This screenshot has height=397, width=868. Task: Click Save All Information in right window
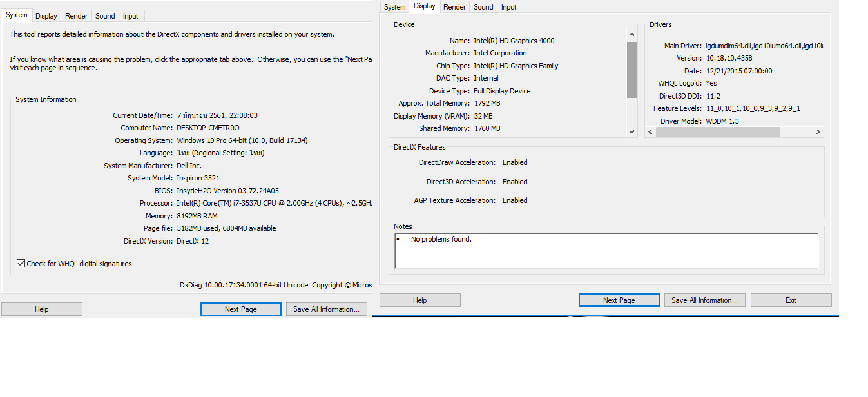click(x=705, y=300)
